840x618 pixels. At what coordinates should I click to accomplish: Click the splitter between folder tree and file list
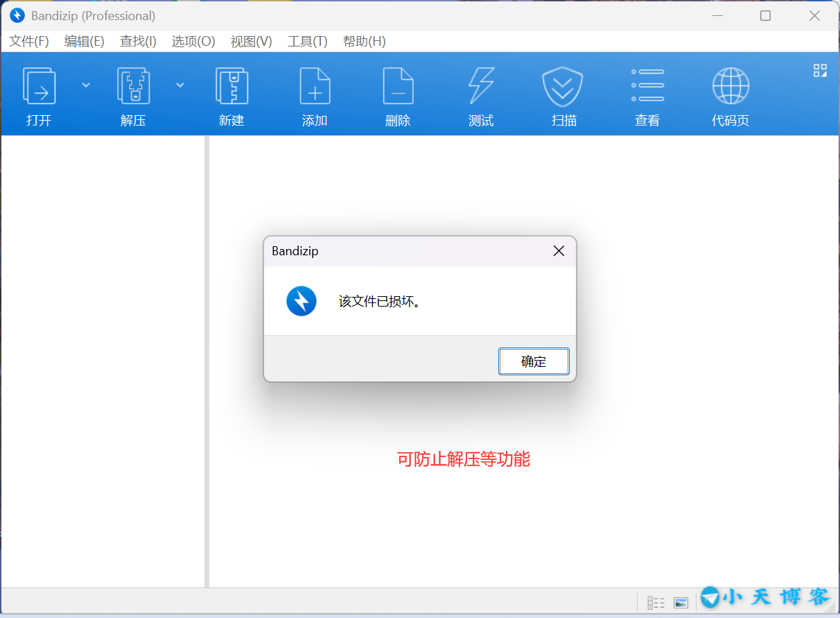pos(207,361)
